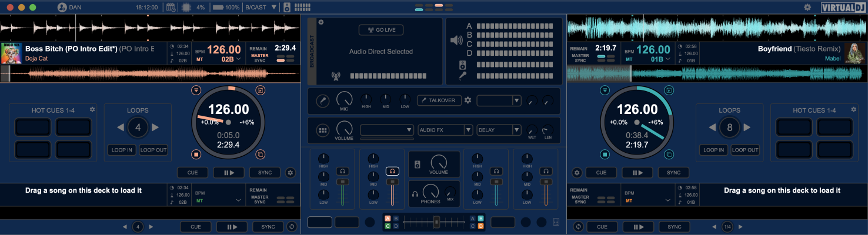Image resolution: width=868 pixels, height=235 pixels.
Task: Toggle highlighted headphone cue on second mixer channel
Action: [x=392, y=171]
